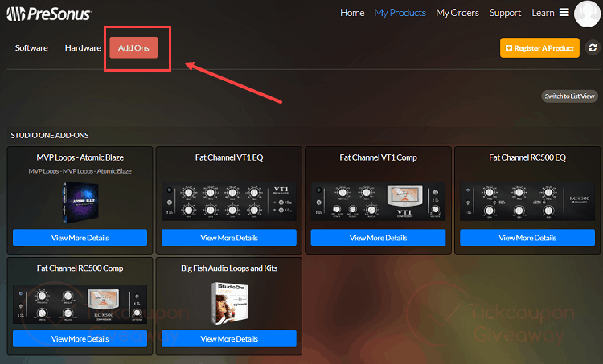Open the user profile avatar

tap(587, 14)
